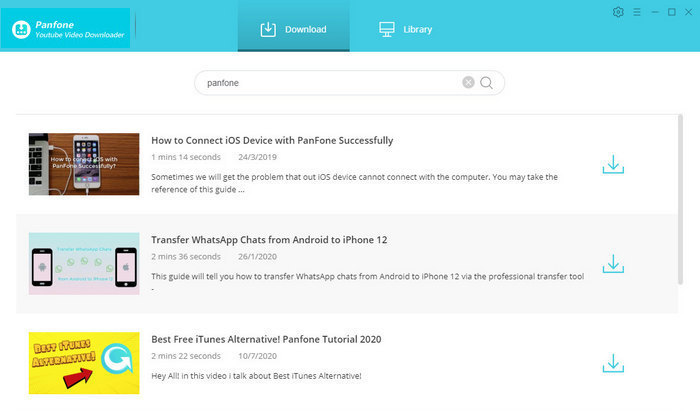Switch to the Download tab
The width and height of the screenshot is (700, 411).
point(293,26)
